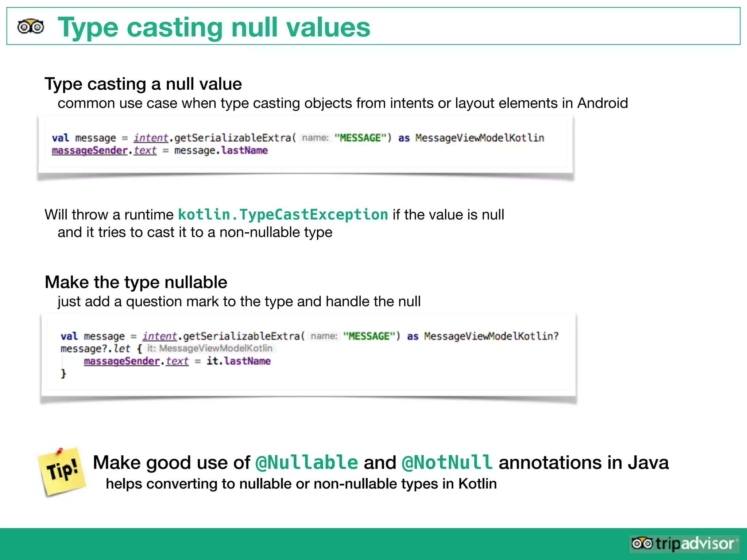This screenshot has height=560, width=747.
Task: Click the tripadvisor logo in footer
Action: click(684, 544)
